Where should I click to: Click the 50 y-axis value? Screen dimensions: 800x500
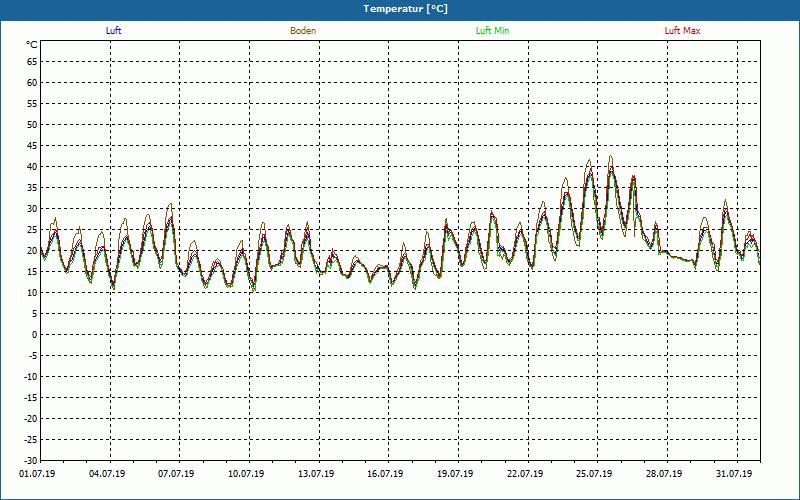[32, 124]
